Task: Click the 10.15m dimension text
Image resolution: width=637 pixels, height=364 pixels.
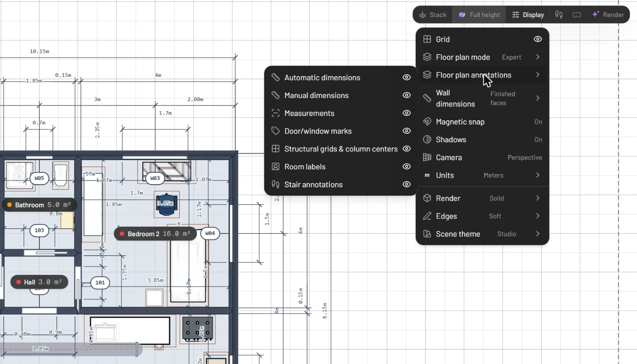Action: click(x=39, y=51)
